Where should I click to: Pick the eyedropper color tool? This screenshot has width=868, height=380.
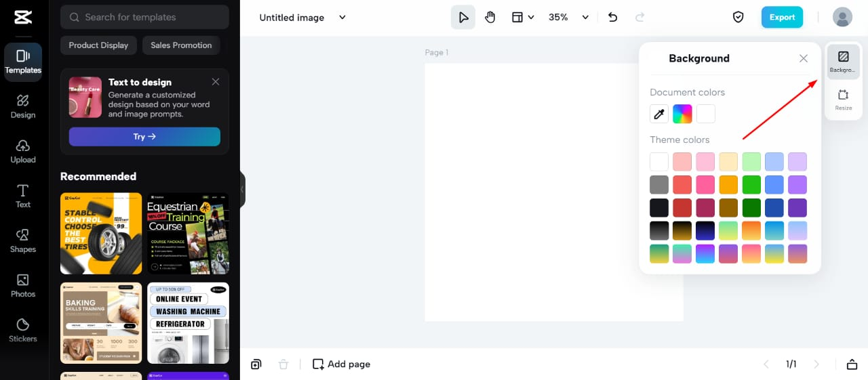(x=659, y=114)
